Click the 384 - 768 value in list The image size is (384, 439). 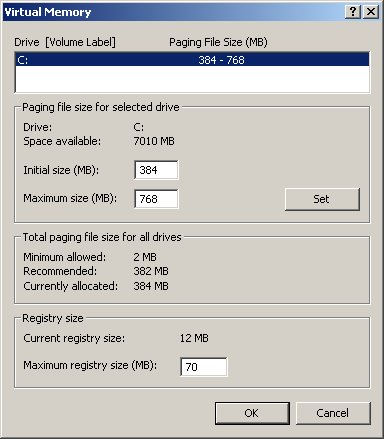(221, 60)
